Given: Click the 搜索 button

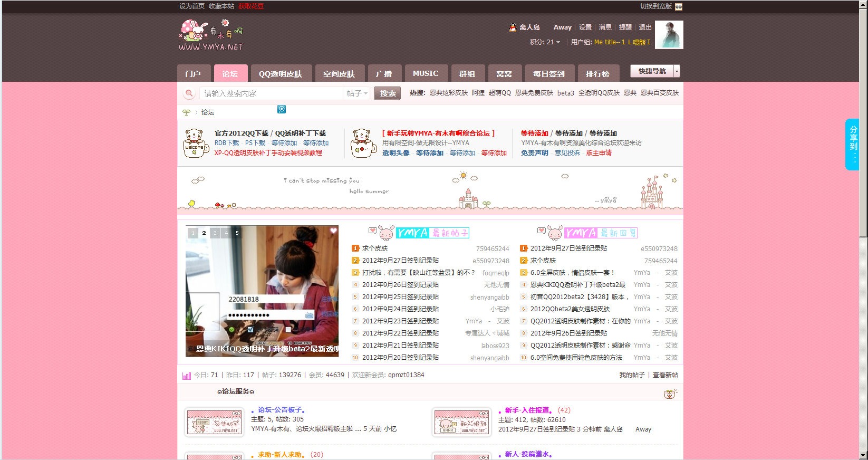Looking at the screenshot, I should (x=388, y=93).
